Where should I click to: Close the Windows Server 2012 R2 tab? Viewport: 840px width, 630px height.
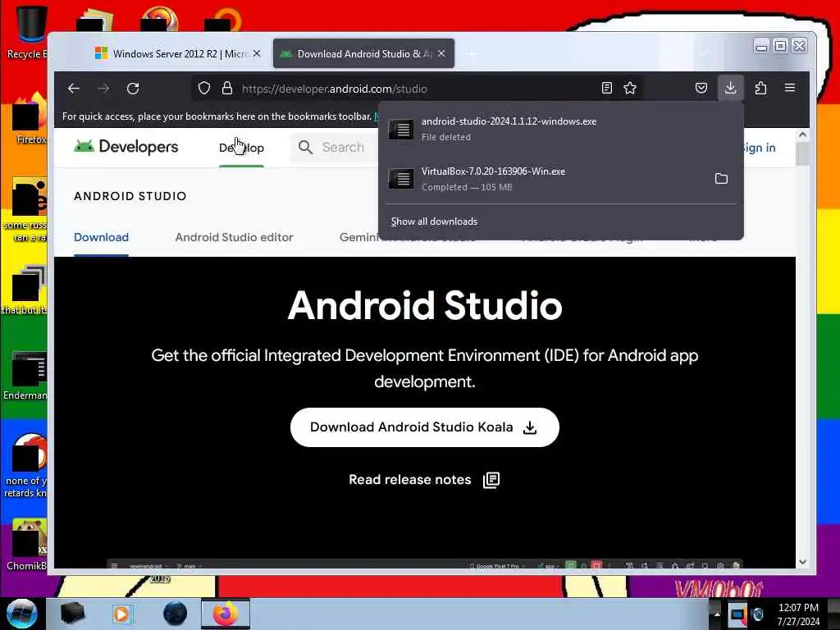257,53
